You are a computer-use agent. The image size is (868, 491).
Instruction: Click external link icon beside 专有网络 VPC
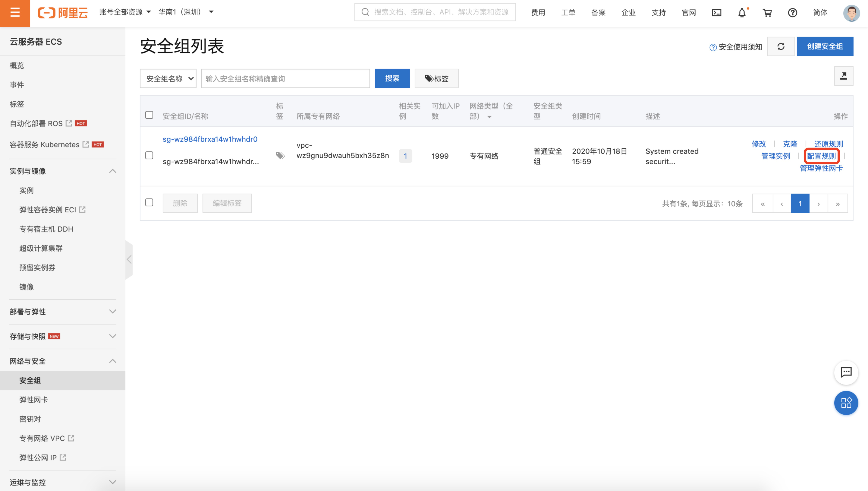point(71,438)
